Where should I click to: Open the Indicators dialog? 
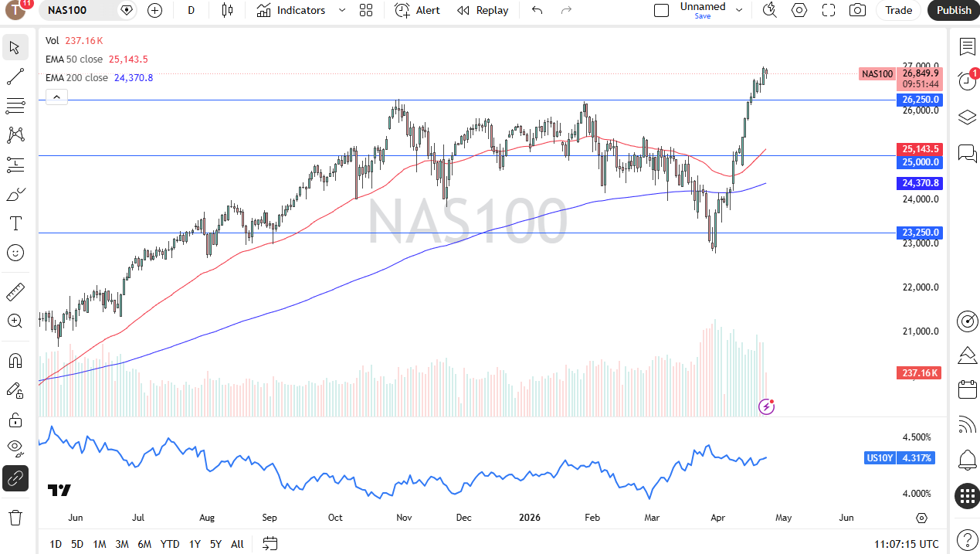click(x=291, y=10)
